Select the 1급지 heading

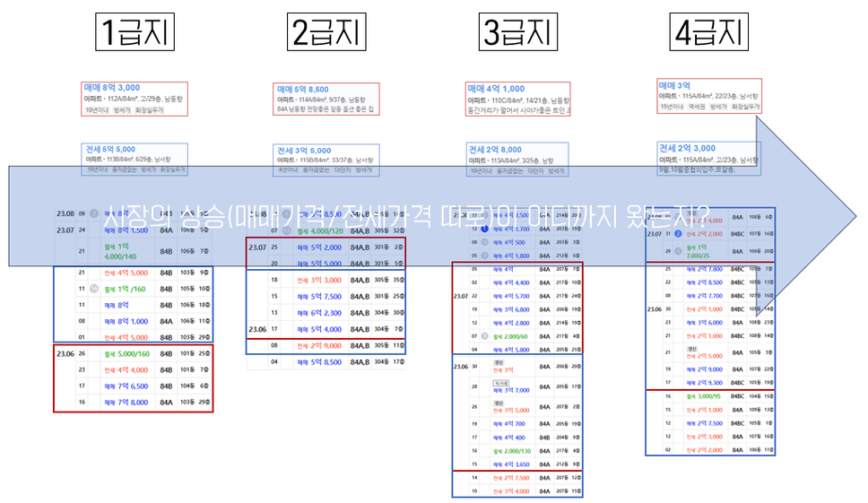click(x=135, y=32)
